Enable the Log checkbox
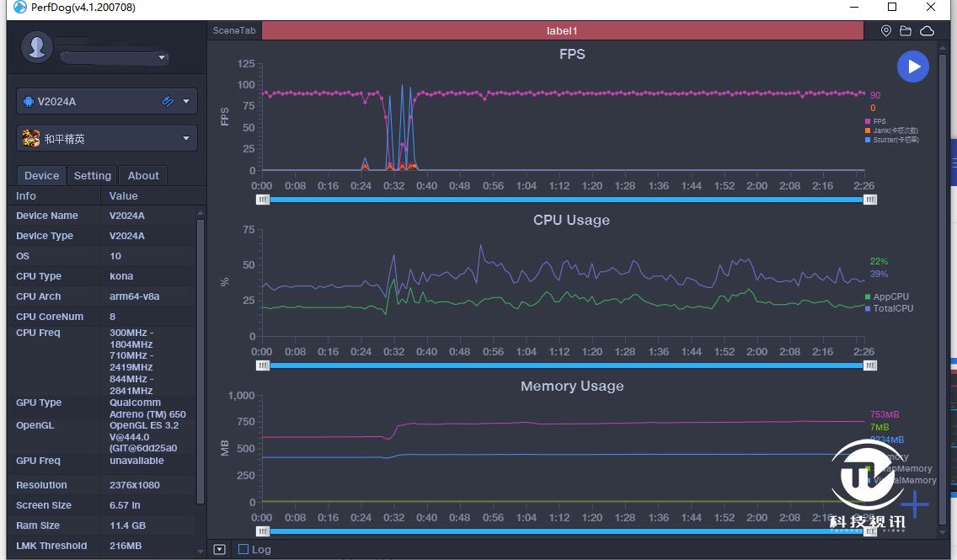The height and width of the screenshot is (560, 957). [243, 549]
